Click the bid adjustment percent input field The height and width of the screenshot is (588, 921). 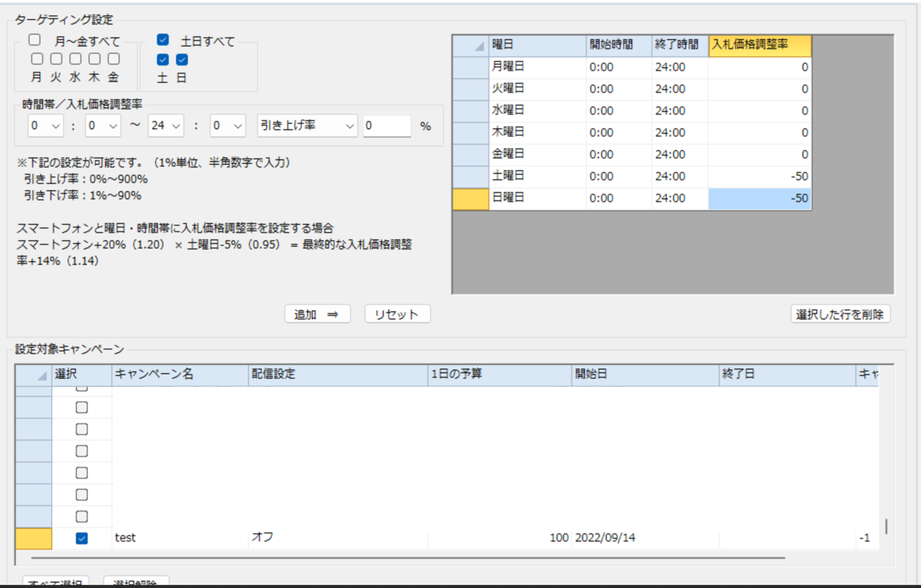[x=387, y=126]
